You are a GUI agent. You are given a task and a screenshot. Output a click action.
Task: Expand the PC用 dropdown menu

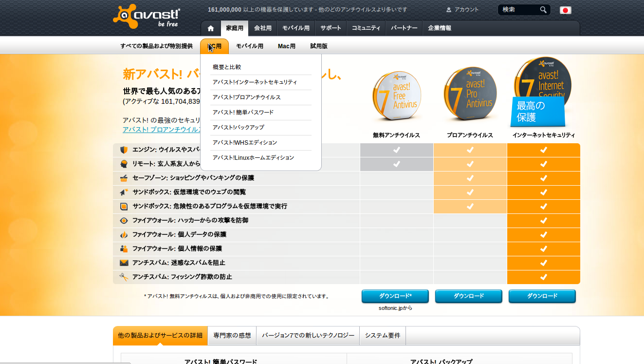(214, 46)
